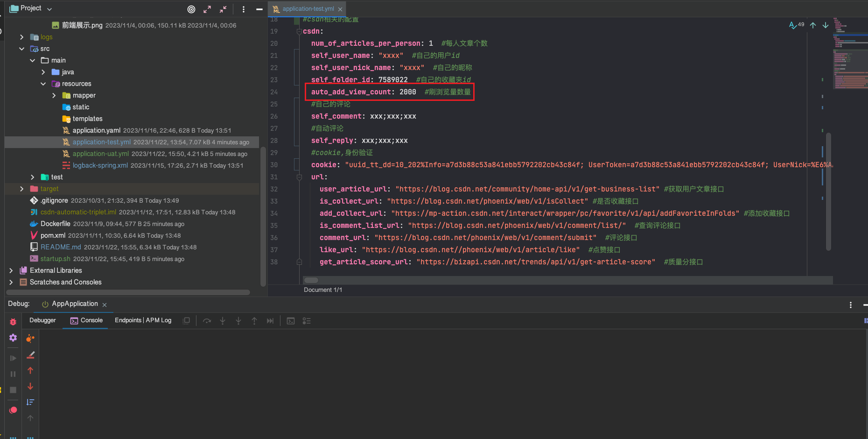
Task: Open pom.xml in the project tree
Action: [x=53, y=235]
